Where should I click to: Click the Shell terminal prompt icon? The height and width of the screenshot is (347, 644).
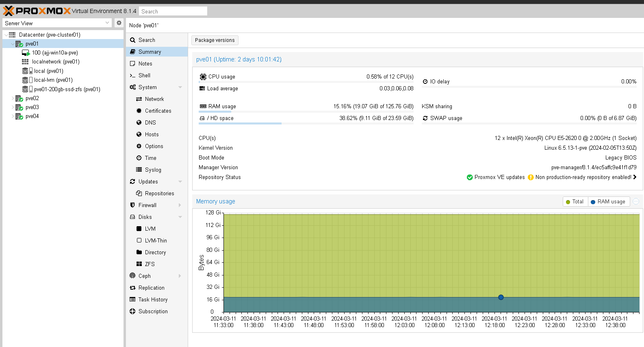pos(132,76)
